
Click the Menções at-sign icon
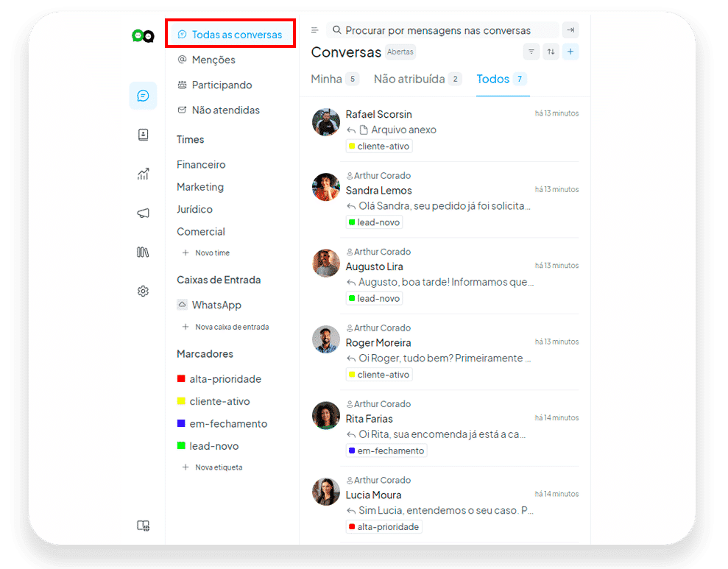[182, 60]
